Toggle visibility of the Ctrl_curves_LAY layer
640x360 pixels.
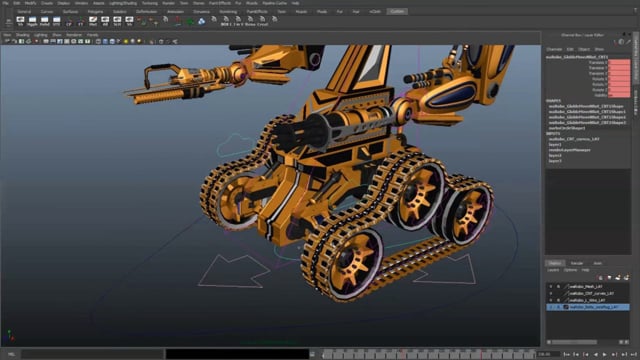(x=551, y=293)
